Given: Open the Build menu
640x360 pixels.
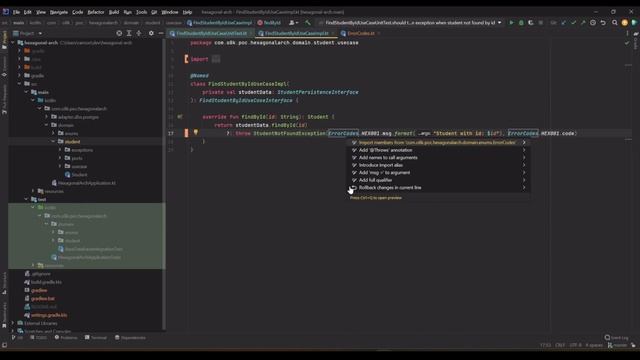Looking at the screenshot, I should click(114, 12).
